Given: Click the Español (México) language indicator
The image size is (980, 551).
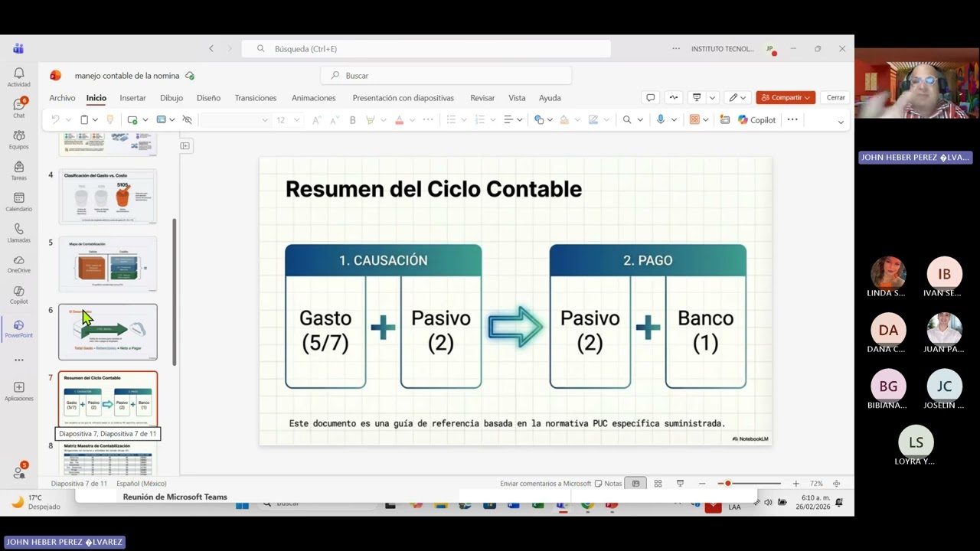Looking at the screenshot, I should [142, 484].
